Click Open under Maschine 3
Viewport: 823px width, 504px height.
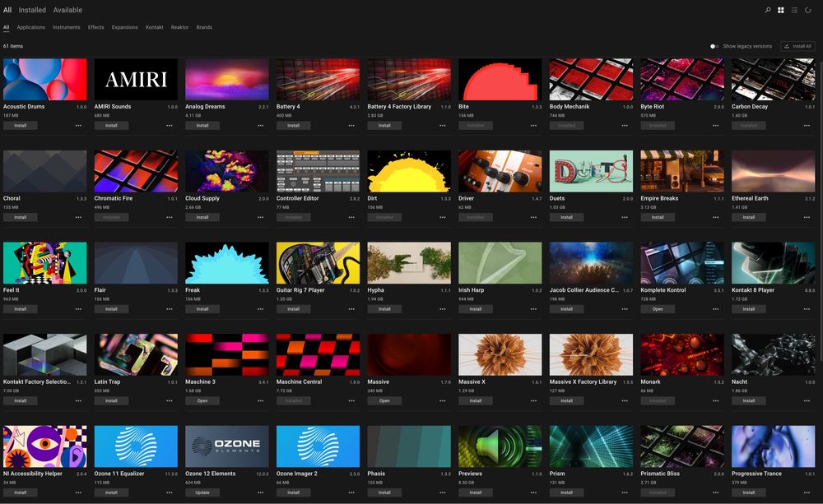pos(202,401)
